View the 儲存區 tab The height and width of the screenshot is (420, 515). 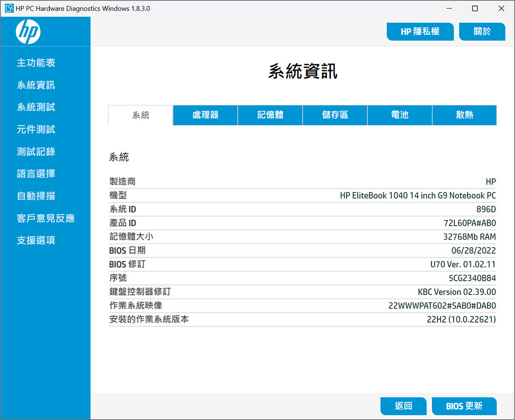[x=335, y=115]
